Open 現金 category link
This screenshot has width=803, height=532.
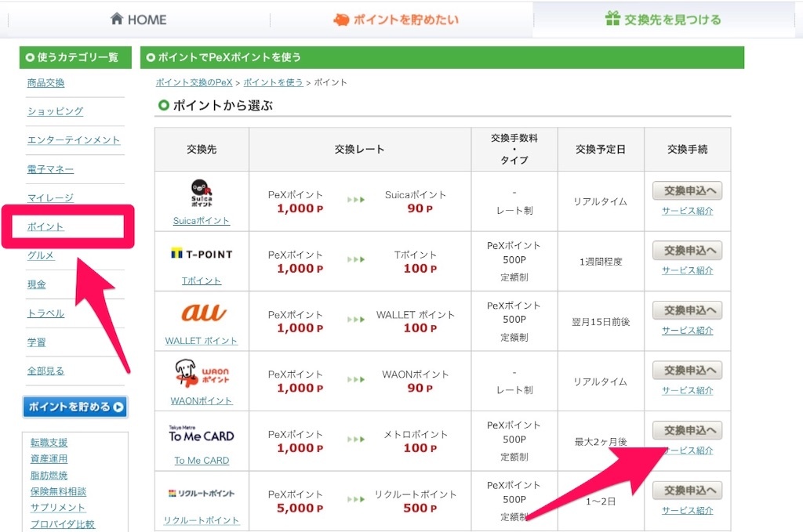[x=36, y=284]
